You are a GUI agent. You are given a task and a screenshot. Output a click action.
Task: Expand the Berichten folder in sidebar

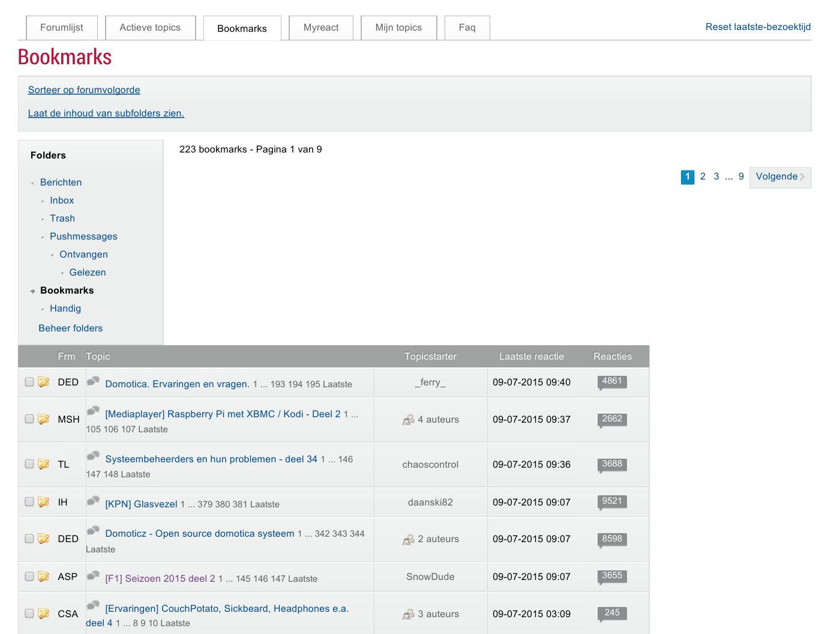point(61,183)
